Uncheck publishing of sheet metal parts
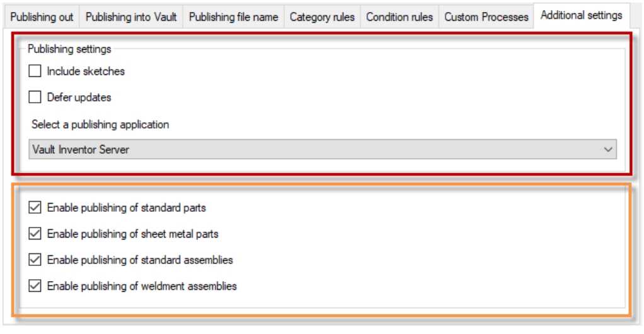Viewport: 644px width, 334px height. point(35,234)
